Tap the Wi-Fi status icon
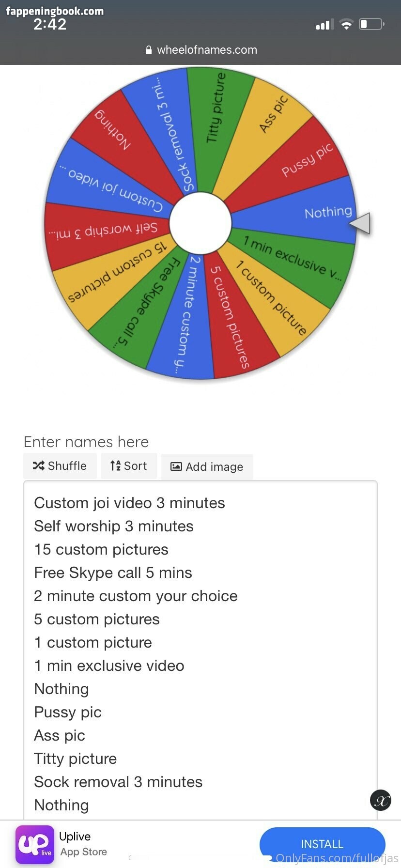The image size is (401, 868). pos(346,24)
